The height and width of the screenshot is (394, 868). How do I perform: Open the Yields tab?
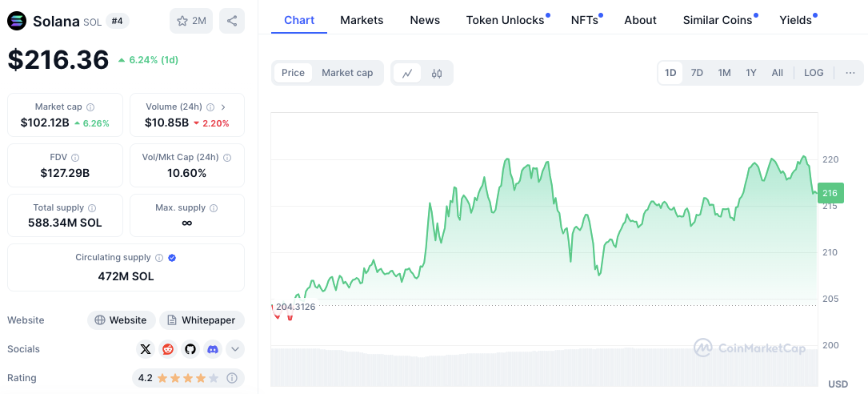(795, 20)
